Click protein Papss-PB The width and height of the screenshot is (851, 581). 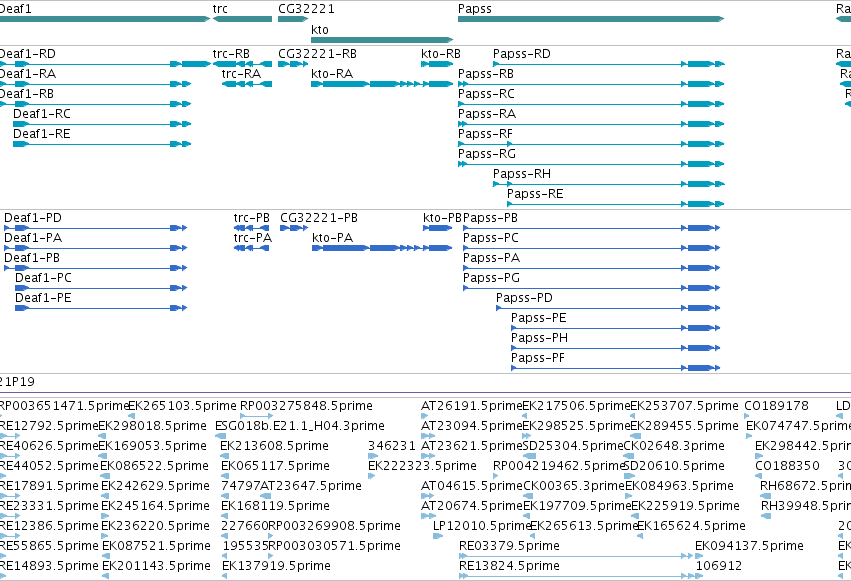point(592,228)
